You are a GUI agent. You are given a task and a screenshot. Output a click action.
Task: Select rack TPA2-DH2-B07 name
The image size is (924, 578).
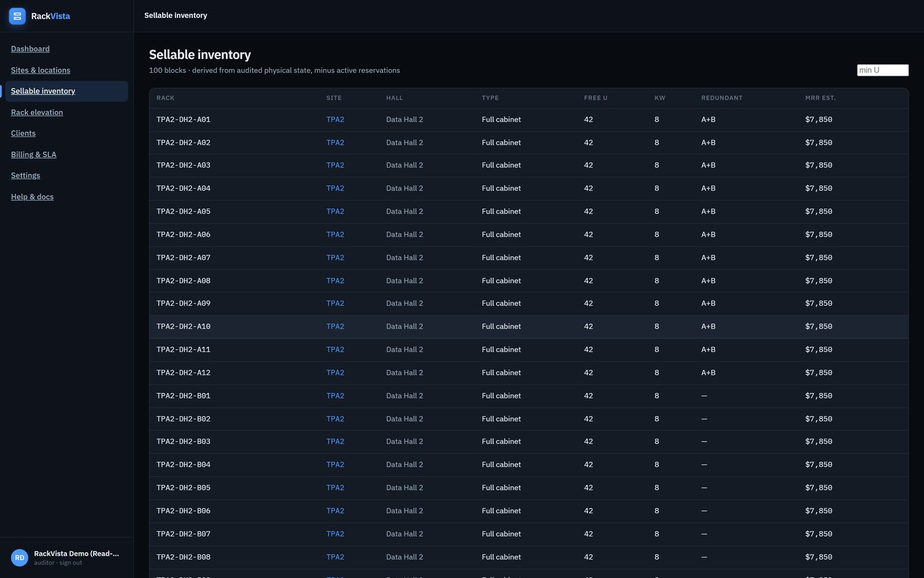[x=184, y=534]
